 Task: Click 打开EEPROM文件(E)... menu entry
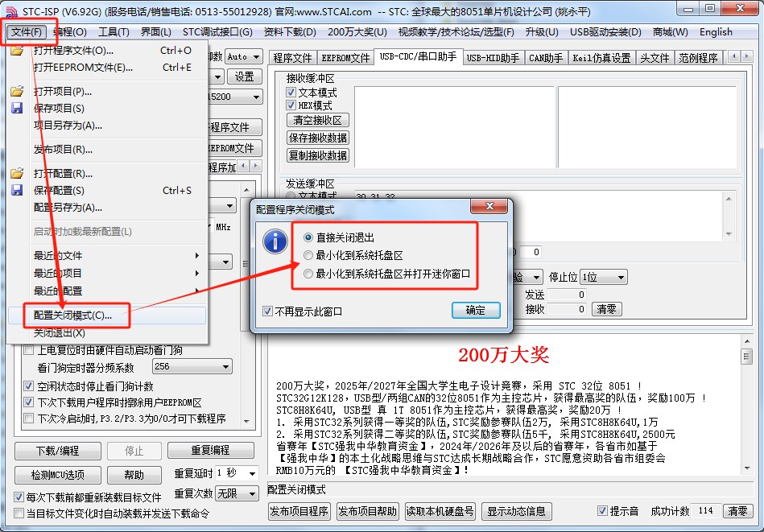tap(107, 68)
